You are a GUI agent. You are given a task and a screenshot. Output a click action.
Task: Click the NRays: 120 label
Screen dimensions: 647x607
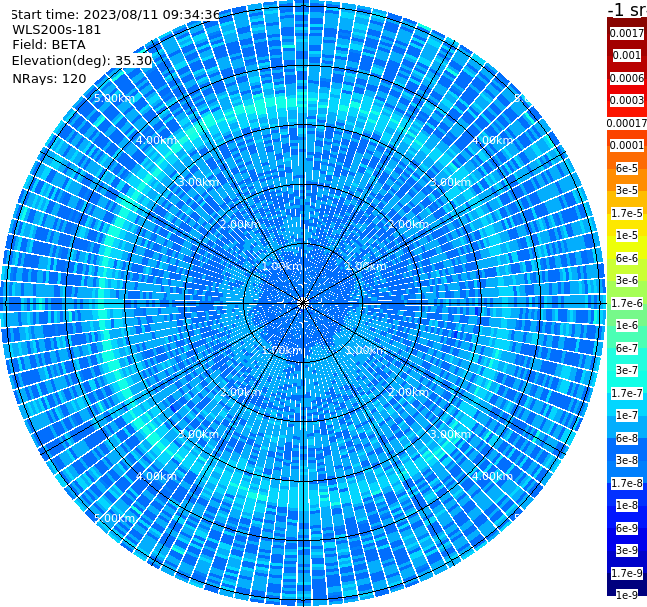(x=49, y=78)
